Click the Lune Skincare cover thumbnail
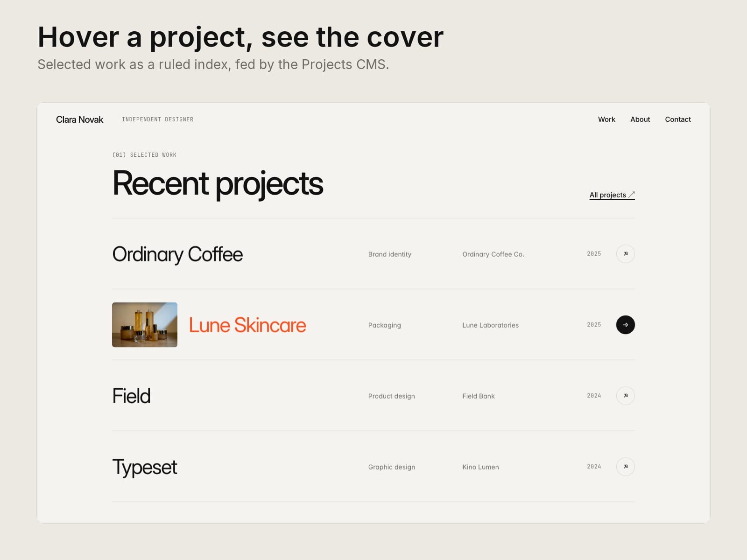Screen dimensions: 747x560 [145, 325]
